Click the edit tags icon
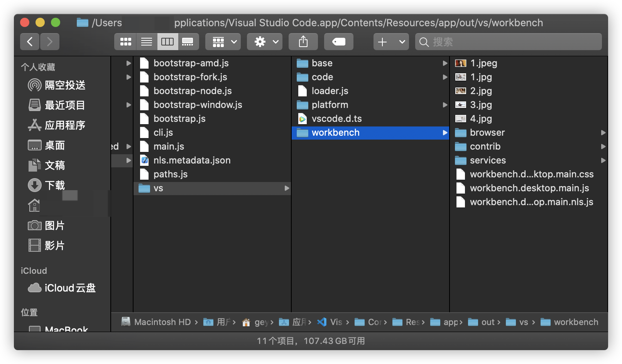The image size is (622, 364). click(x=339, y=42)
